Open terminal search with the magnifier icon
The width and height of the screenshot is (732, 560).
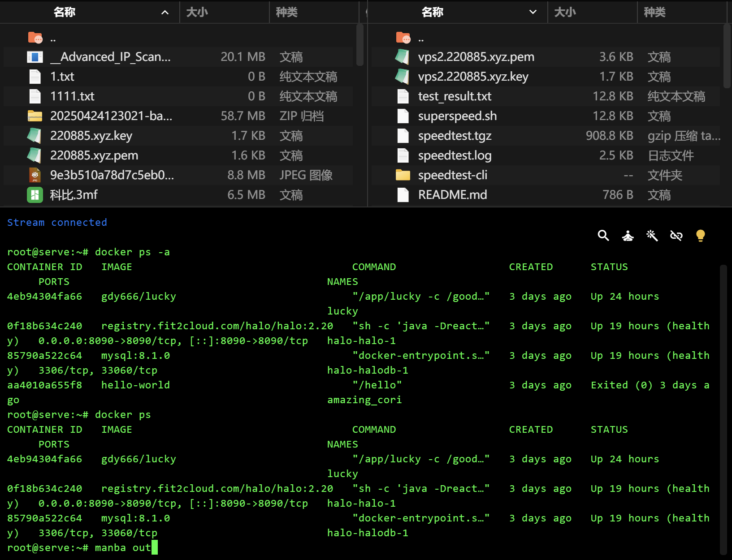(603, 236)
